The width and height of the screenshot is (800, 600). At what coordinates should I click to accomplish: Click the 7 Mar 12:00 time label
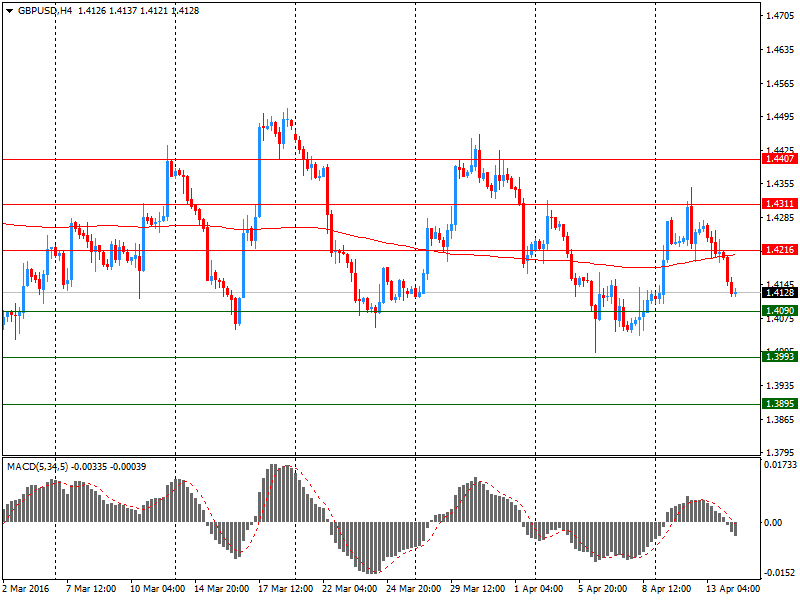click(91, 589)
